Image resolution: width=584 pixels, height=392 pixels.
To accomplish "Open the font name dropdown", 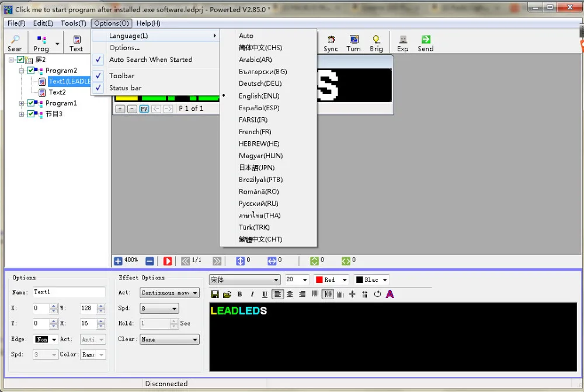I will click(244, 279).
